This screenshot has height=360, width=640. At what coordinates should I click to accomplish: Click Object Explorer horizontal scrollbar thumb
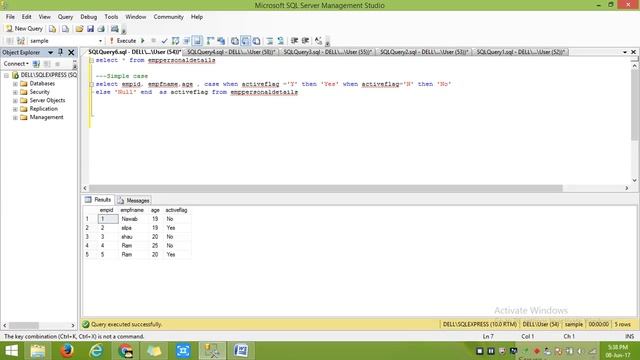pyautogui.click(x=24, y=325)
